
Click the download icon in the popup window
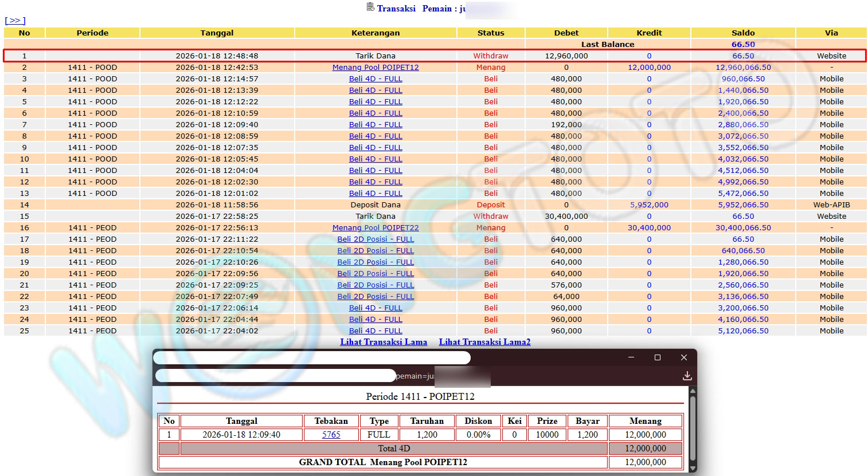687,376
